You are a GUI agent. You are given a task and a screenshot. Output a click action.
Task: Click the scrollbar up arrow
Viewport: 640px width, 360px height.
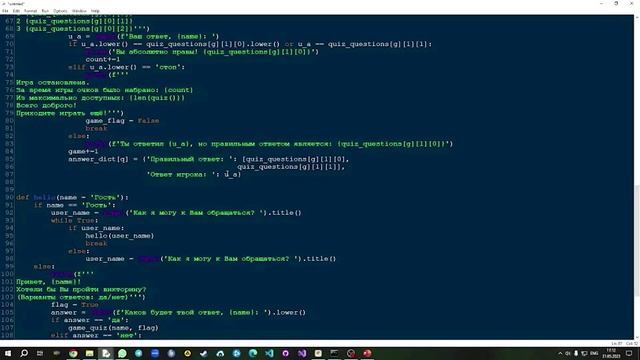coord(637,18)
